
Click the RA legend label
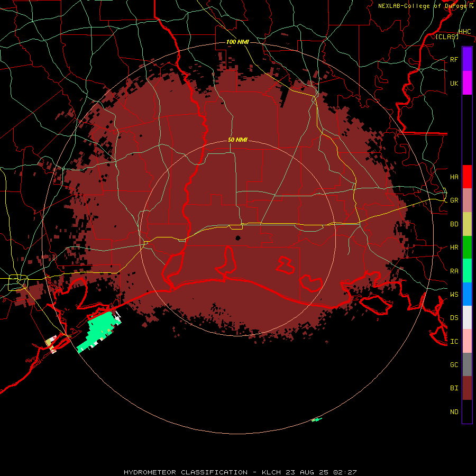454,271
